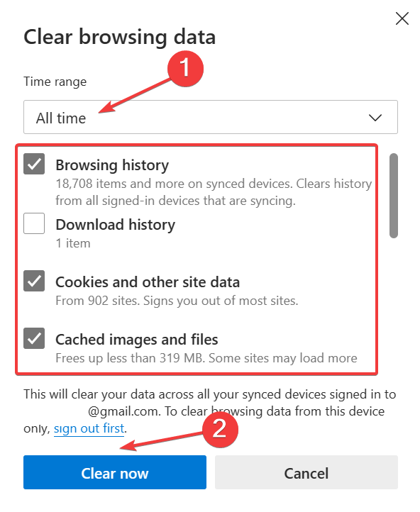Uncheck the Browsing history checkbox

[34, 164]
